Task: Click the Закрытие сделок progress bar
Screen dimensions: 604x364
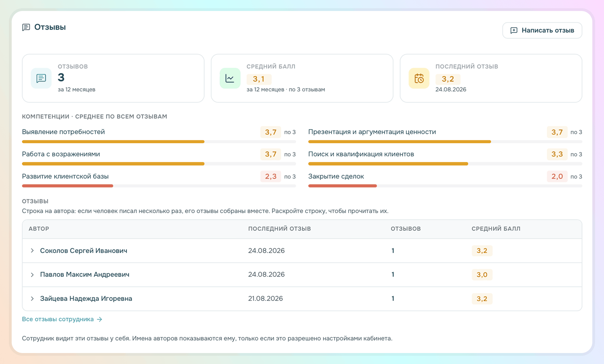Action: coord(445,186)
